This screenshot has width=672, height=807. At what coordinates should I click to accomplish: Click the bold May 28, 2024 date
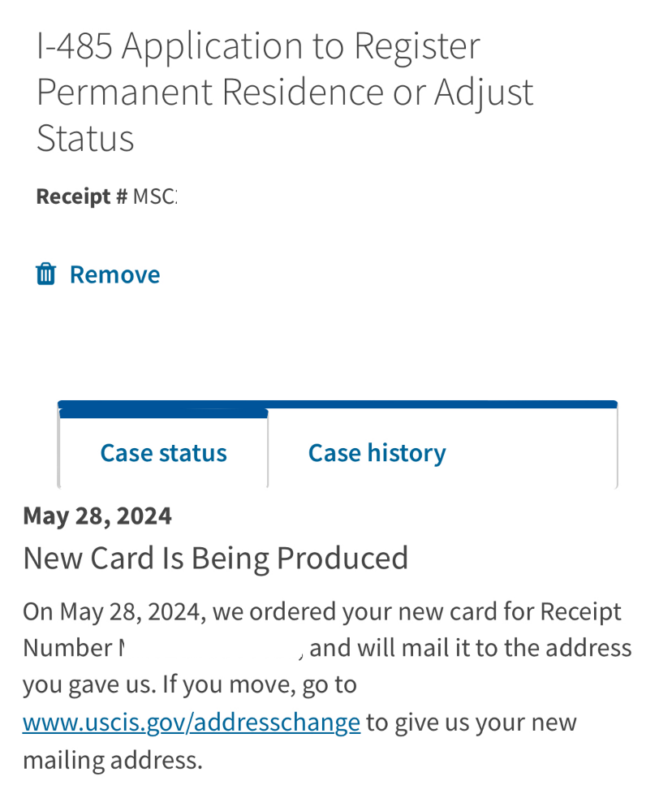tap(97, 516)
